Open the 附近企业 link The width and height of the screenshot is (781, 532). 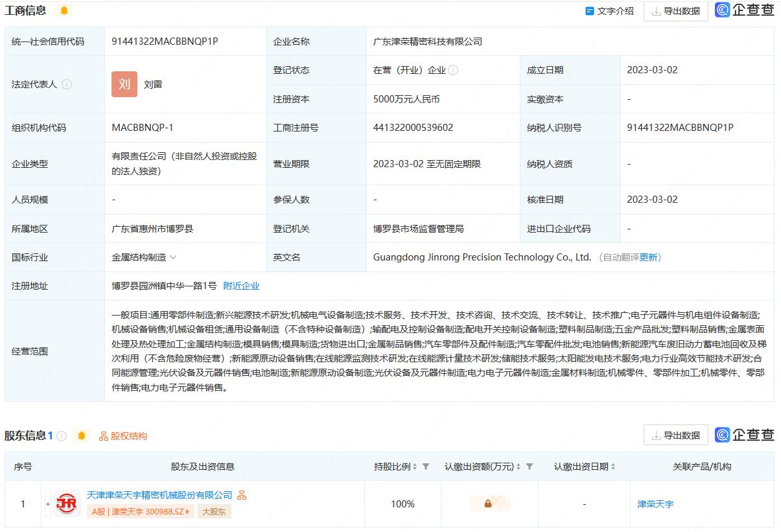pos(241,286)
